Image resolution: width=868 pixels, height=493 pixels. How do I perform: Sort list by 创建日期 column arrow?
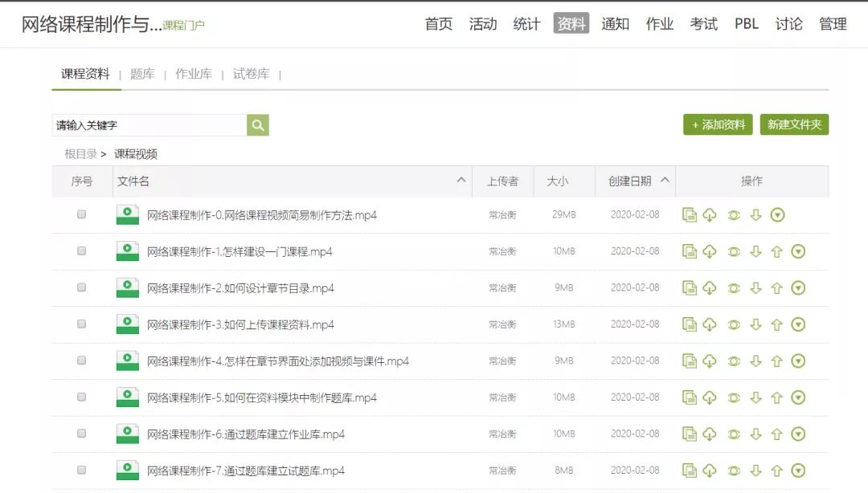point(665,181)
